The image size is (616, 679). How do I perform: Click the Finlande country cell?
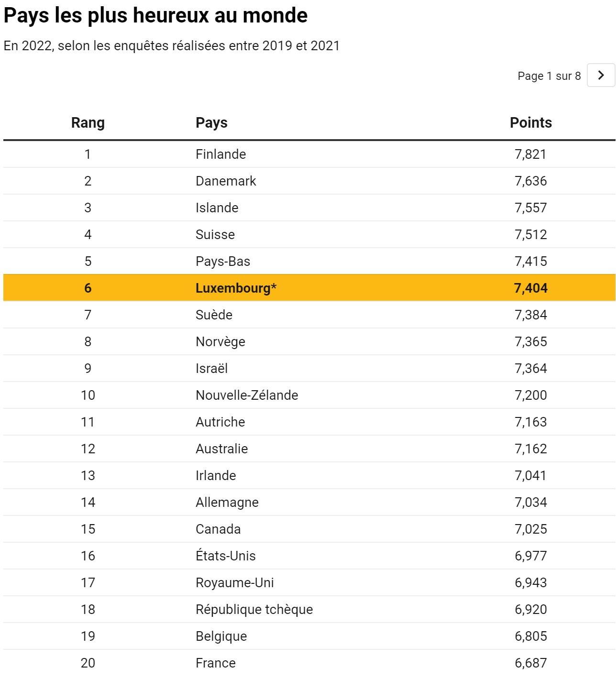(x=221, y=154)
